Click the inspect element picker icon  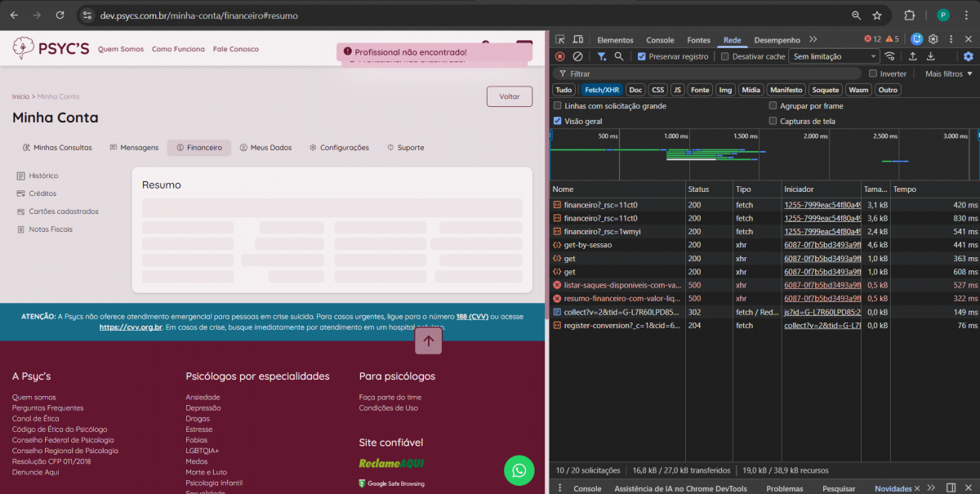coord(559,39)
